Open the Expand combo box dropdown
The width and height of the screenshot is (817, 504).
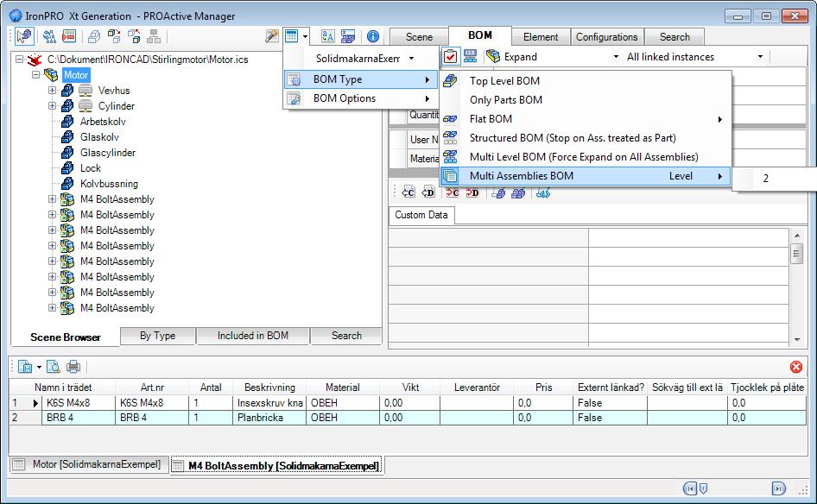pyautogui.click(x=616, y=57)
